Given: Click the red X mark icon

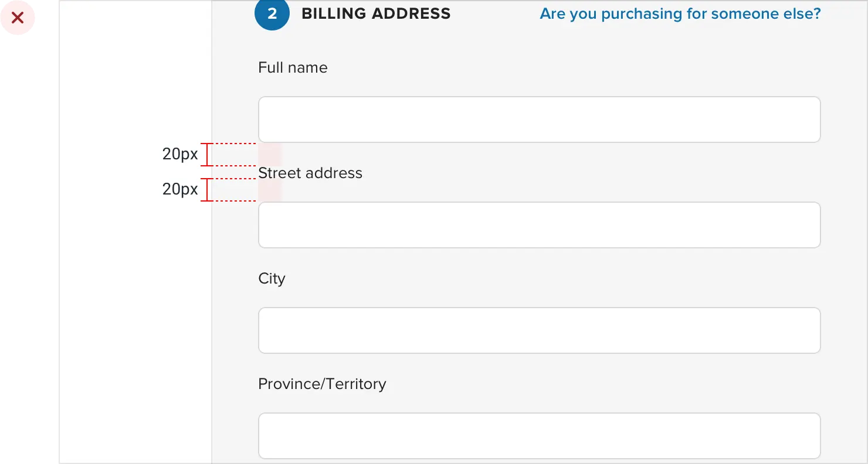Looking at the screenshot, I should 18,18.
